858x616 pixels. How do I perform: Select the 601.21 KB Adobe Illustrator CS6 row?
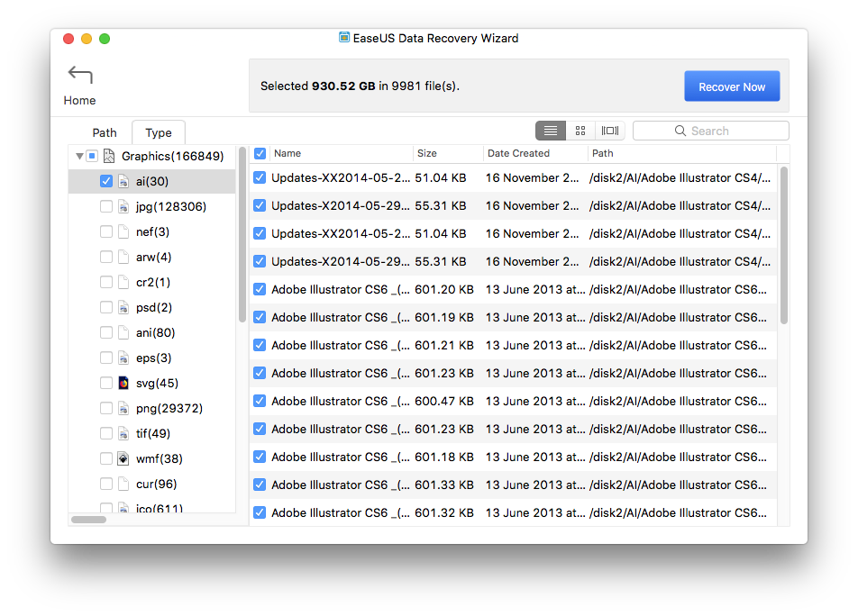click(x=514, y=346)
